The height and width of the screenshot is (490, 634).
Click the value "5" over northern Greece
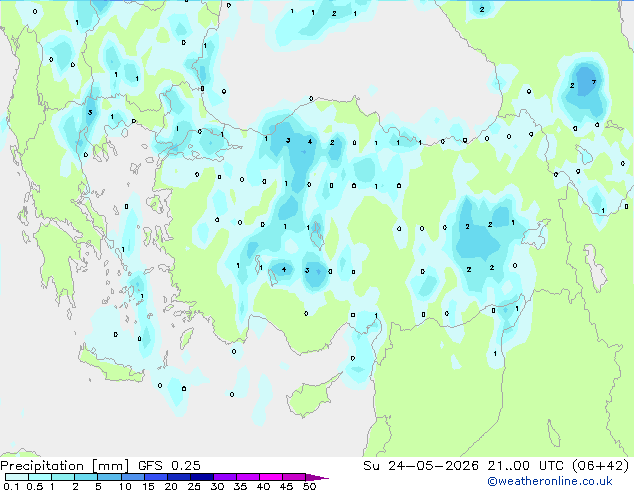90,112
